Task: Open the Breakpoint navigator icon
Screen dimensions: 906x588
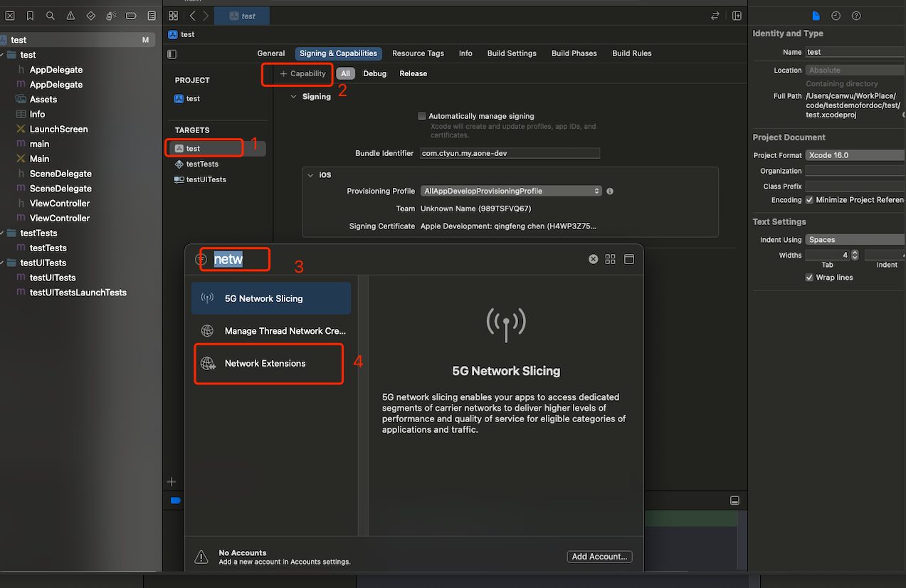Action: 131,16
